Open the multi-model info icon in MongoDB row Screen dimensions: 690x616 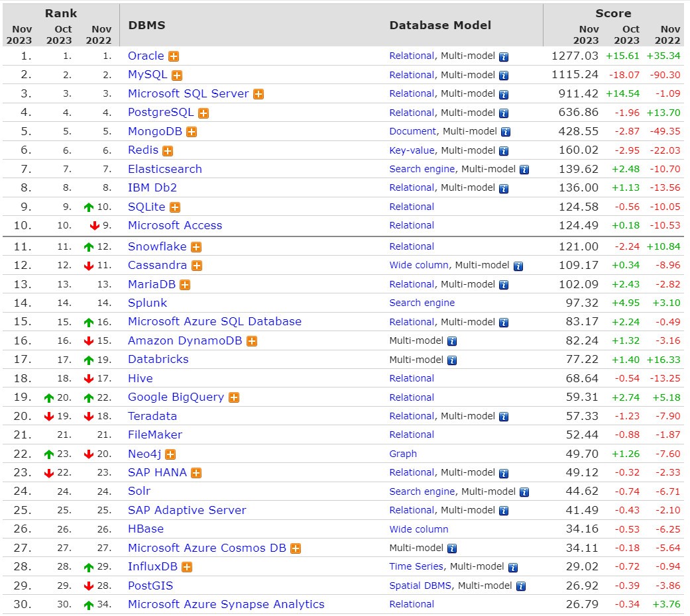[506, 132]
